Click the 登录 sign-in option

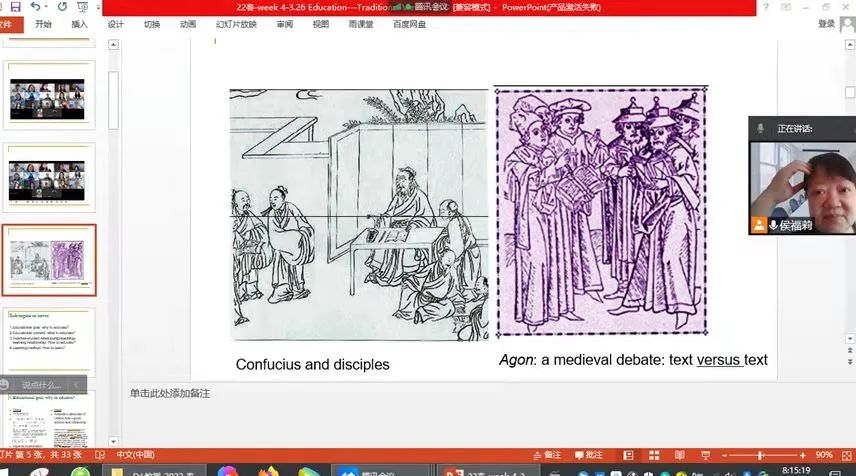point(826,24)
